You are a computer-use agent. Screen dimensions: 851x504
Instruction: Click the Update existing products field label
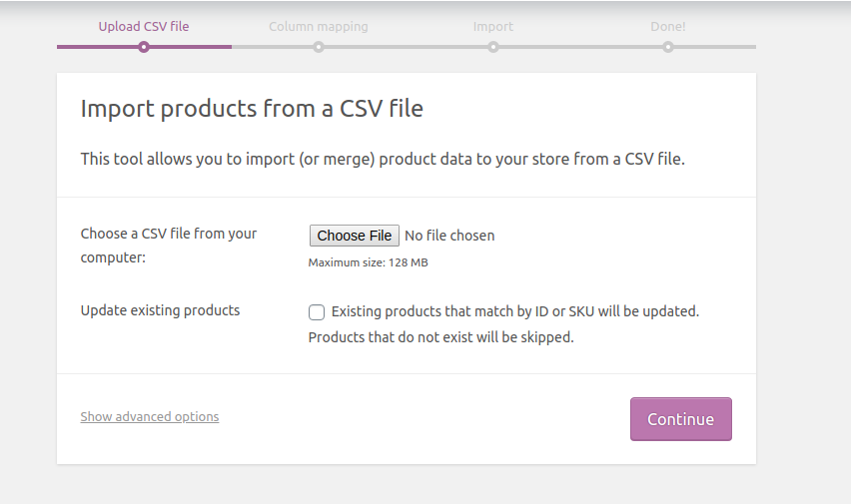[x=160, y=310]
